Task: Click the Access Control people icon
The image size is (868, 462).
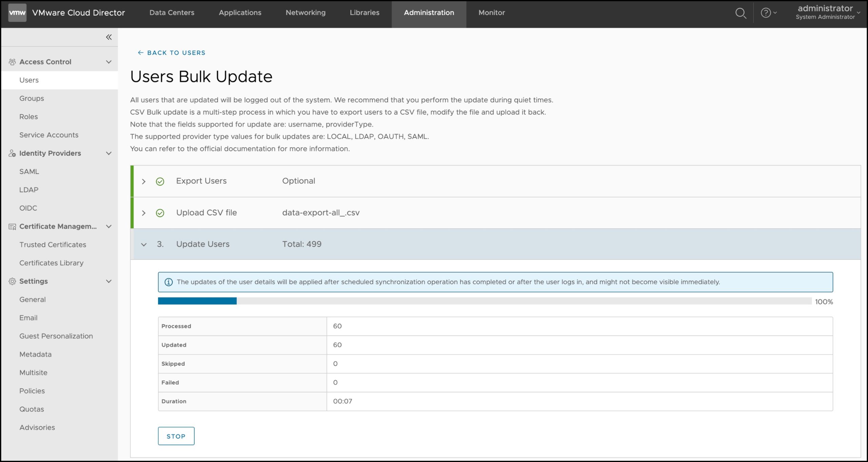Action: pyautogui.click(x=12, y=62)
